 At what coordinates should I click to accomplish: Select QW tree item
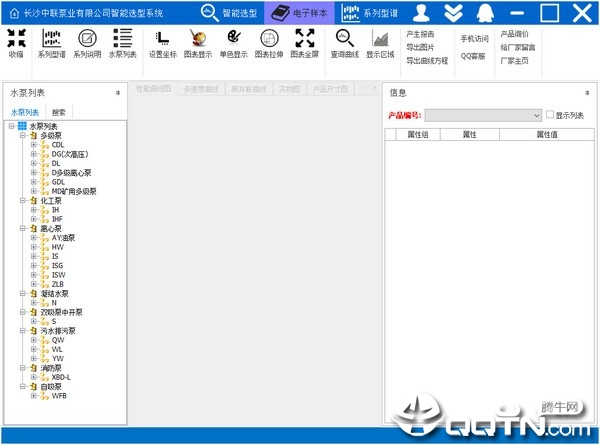[x=58, y=340]
